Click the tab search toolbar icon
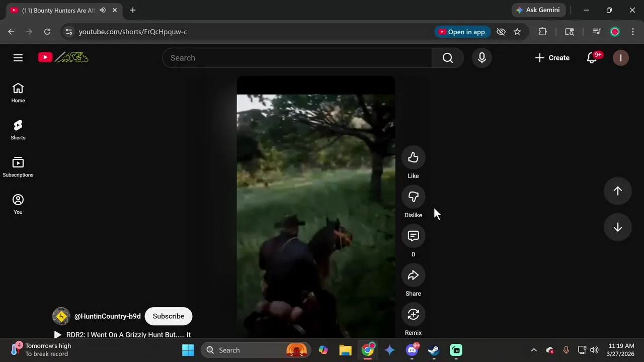 [570, 32]
